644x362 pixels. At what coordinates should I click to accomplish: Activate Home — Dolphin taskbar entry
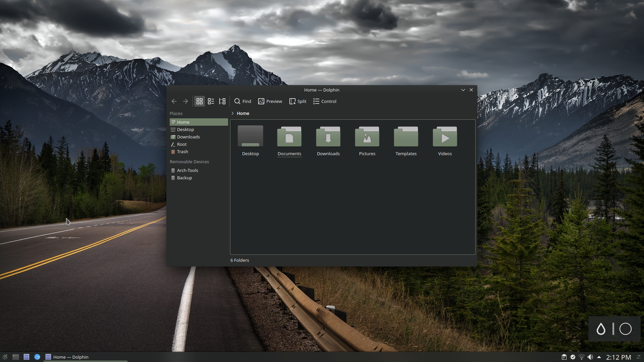click(85, 357)
